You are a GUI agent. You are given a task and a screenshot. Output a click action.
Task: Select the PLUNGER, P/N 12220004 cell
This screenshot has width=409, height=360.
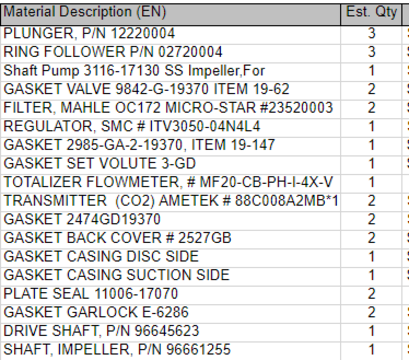pos(171,34)
